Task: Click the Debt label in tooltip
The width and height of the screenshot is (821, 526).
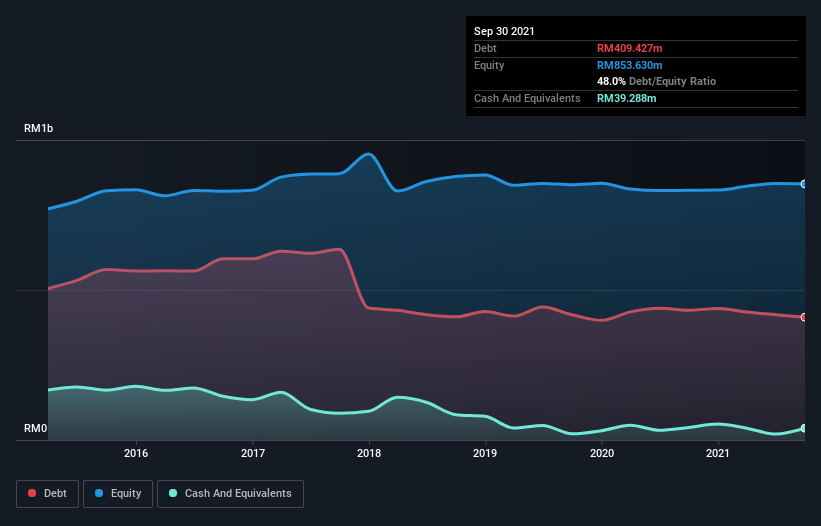Action: pyautogui.click(x=485, y=48)
